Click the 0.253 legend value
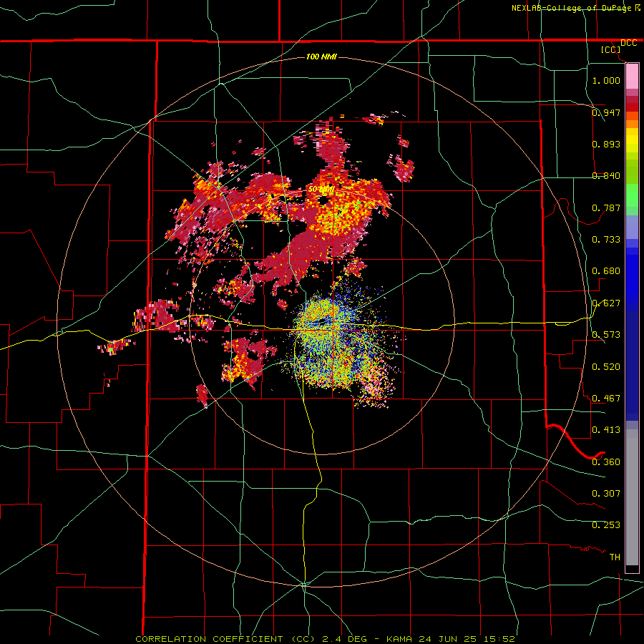Screen dimensions: 644x644 pos(606,525)
